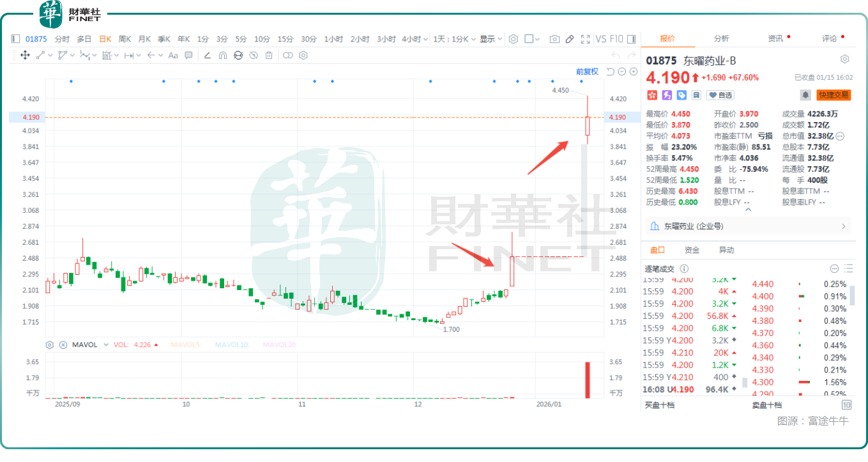This screenshot has width=868, height=462.
Task: Expand the MAVOL indicator dropdown
Action: 105,345
